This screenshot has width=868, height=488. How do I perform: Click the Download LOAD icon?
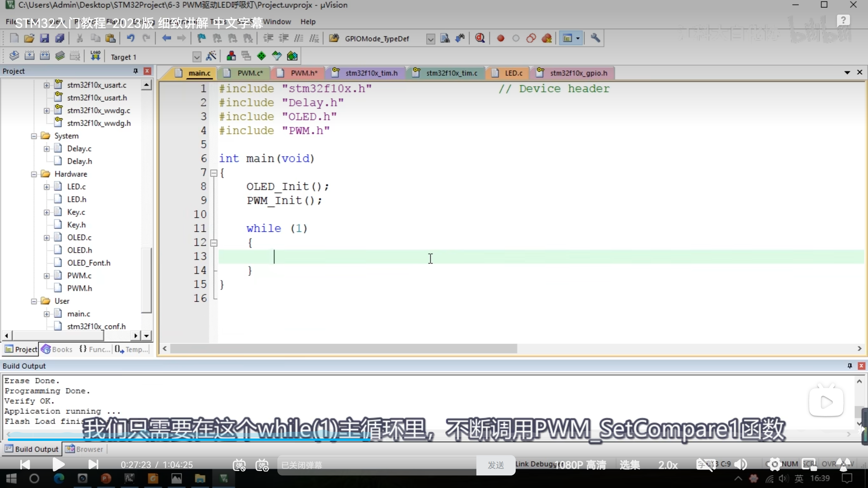(95, 56)
